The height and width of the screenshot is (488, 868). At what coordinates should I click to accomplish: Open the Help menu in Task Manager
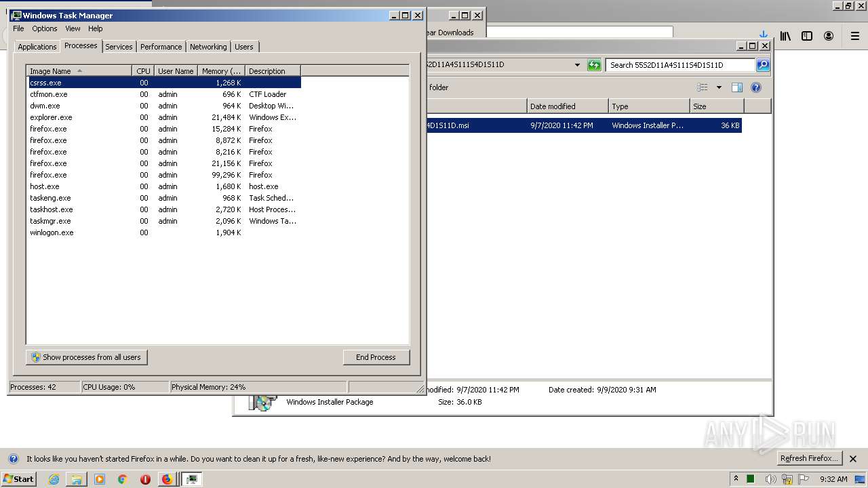[x=96, y=28]
